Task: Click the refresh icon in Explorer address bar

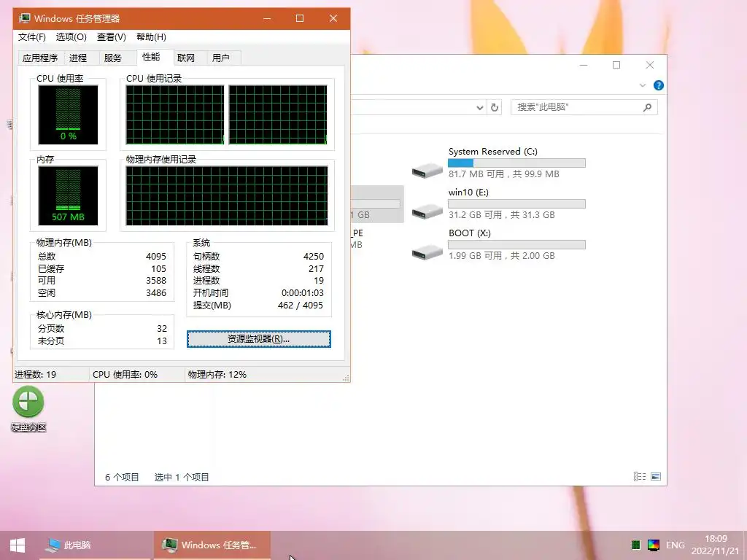Action: 495,108
